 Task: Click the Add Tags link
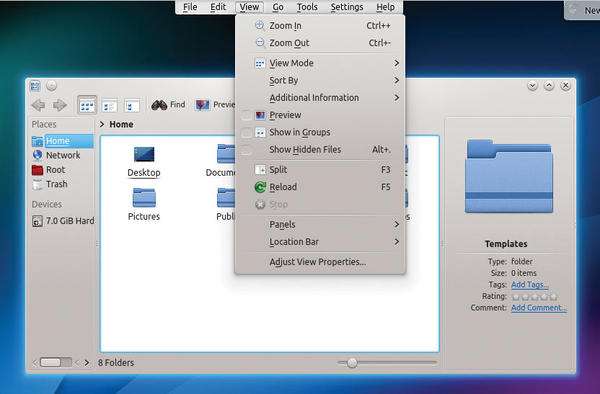coord(530,285)
